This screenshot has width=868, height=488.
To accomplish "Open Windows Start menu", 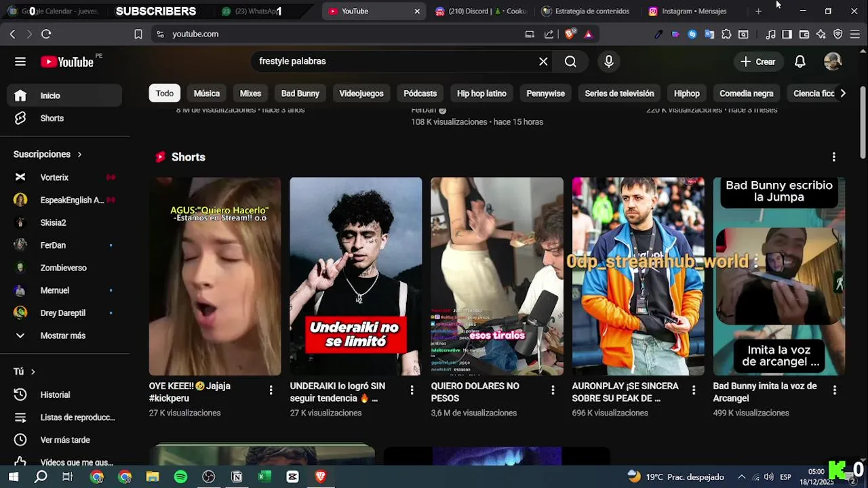I will point(13,477).
